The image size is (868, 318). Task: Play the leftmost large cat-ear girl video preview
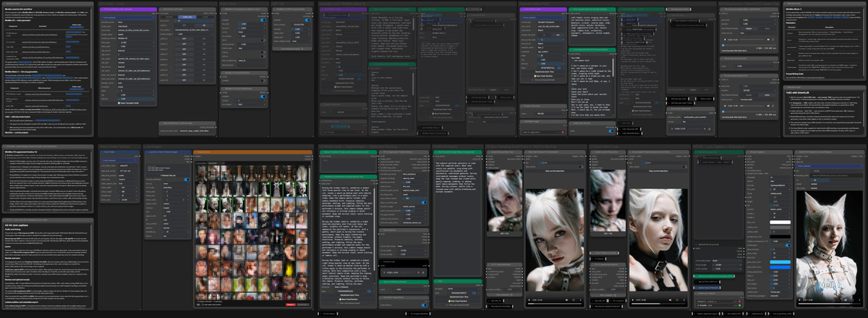point(528,299)
